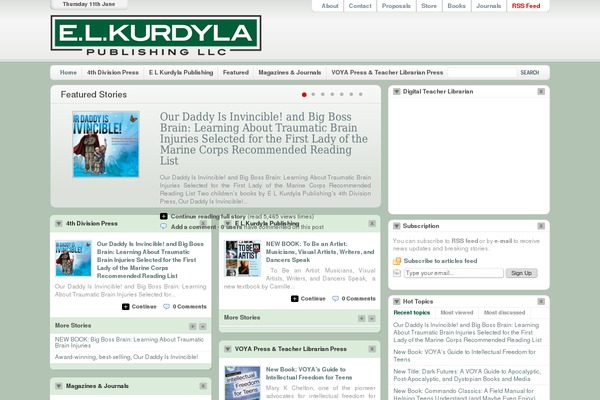The height and width of the screenshot is (400, 600).
Task: Collapse the 4th Division Press panel arrow
Action: tap(59, 224)
